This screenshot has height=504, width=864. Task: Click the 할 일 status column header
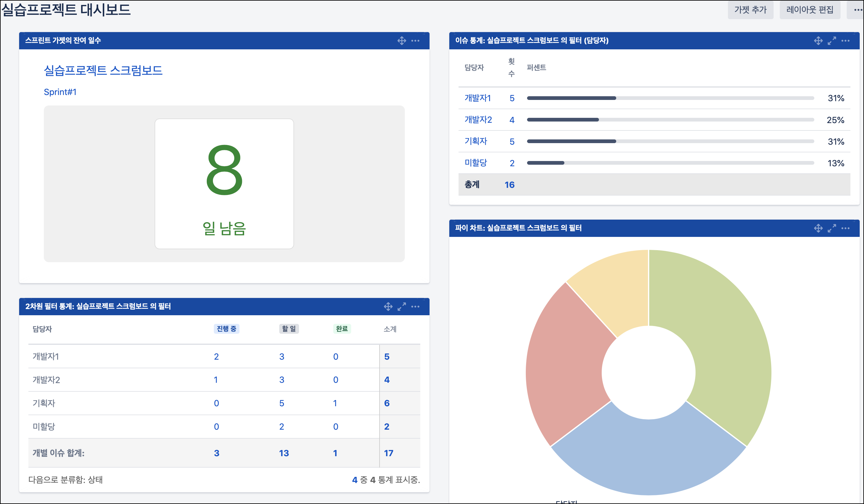pyautogui.click(x=289, y=329)
